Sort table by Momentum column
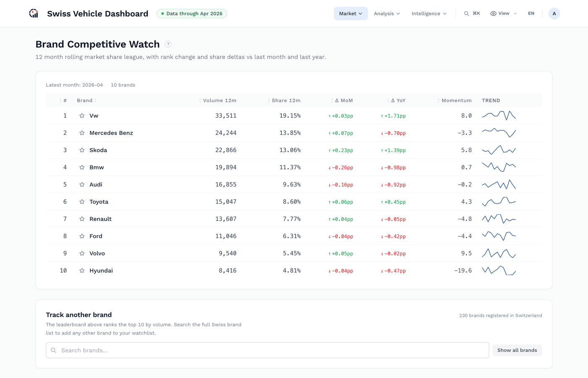Image resolution: width=588 pixels, height=378 pixels. point(454,100)
